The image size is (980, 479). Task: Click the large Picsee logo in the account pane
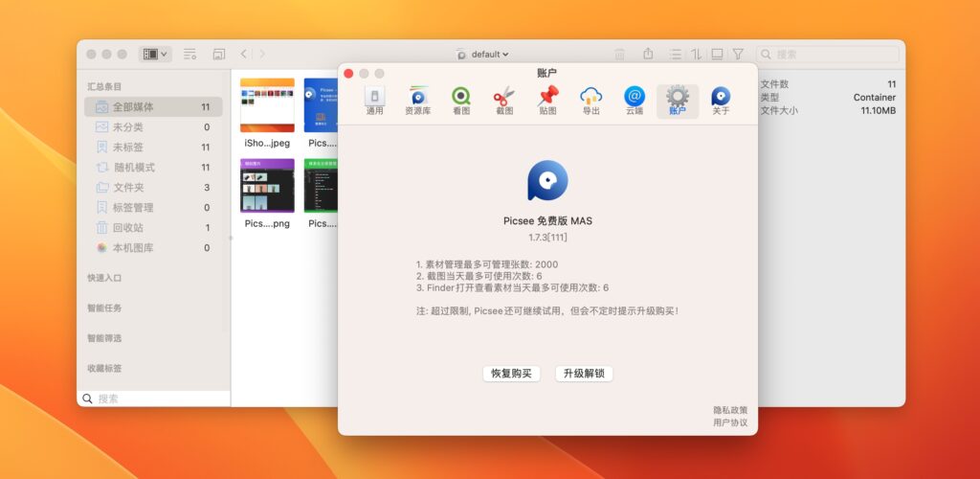(x=547, y=181)
